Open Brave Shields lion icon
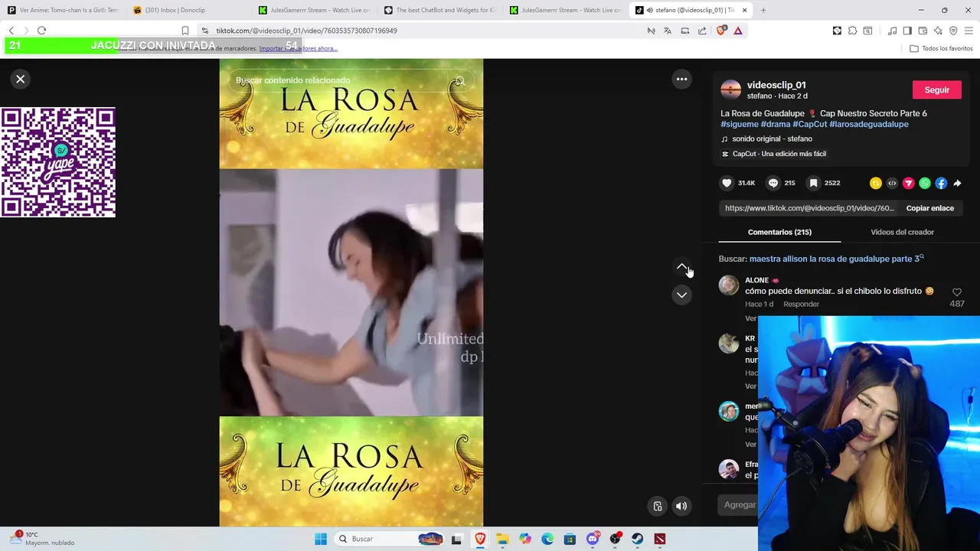The width and height of the screenshot is (980, 551). click(x=721, y=31)
